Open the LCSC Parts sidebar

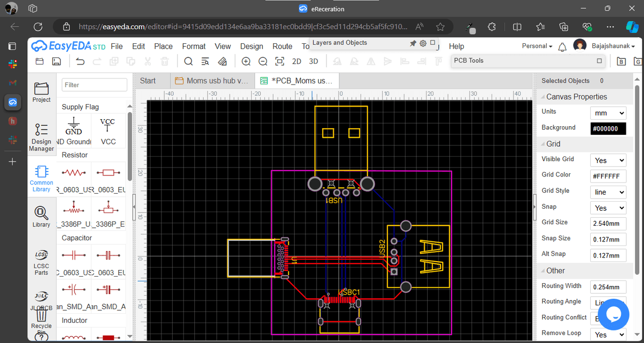pyautogui.click(x=41, y=262)
